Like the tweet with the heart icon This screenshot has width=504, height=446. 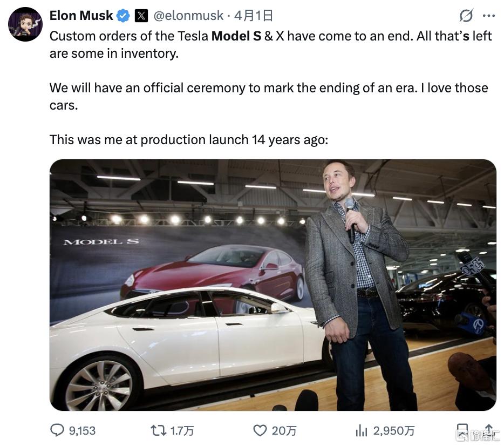tap(260, 430)
